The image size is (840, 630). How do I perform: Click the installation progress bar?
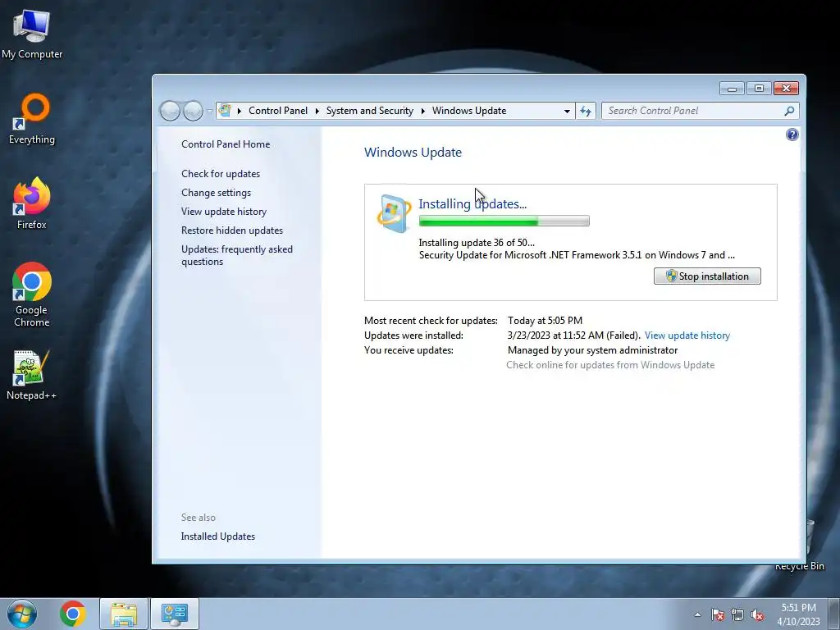tap(504, 221)
